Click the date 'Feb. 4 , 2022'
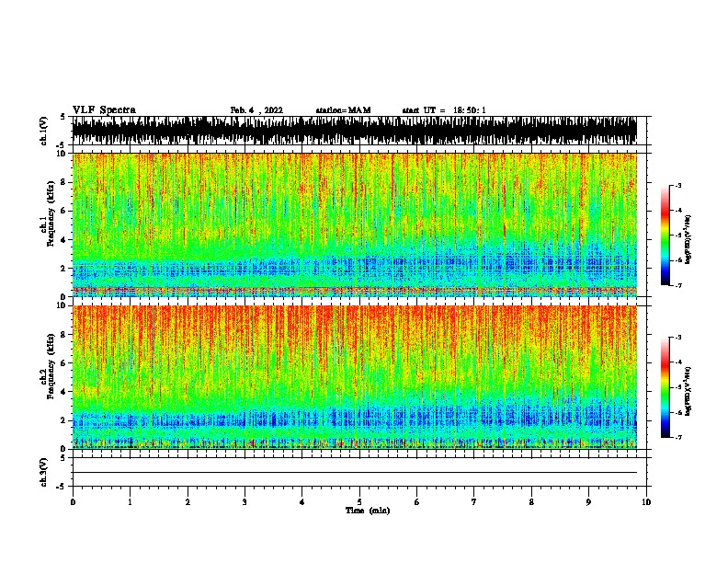The width and height of the screenshot is (728, 563). (x=256, y=110)
